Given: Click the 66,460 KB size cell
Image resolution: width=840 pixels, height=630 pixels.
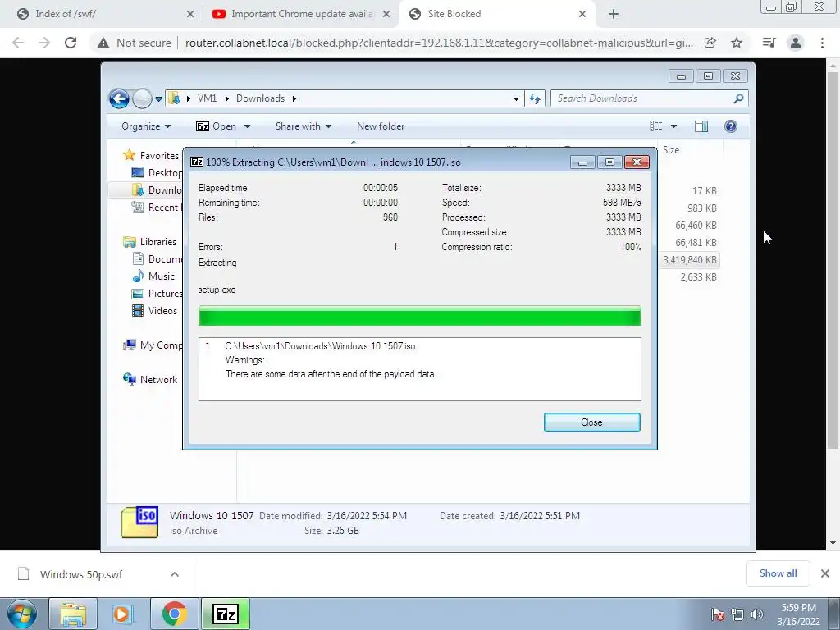Looking at the screenshot, I should coord(696,226).
